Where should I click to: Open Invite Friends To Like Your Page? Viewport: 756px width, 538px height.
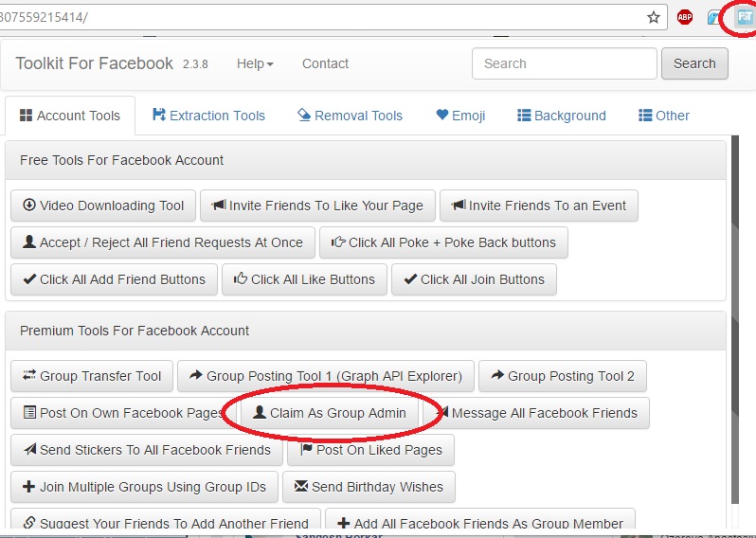click(317, 206)
